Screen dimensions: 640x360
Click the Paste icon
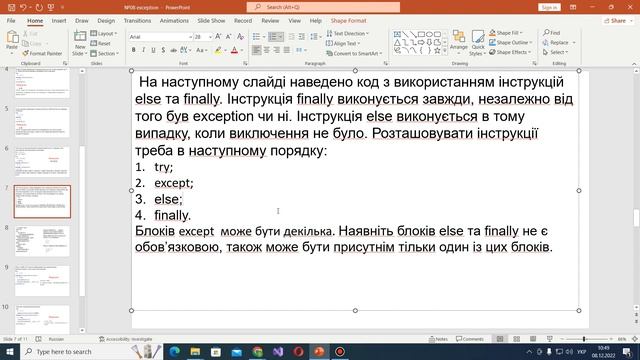12,38
